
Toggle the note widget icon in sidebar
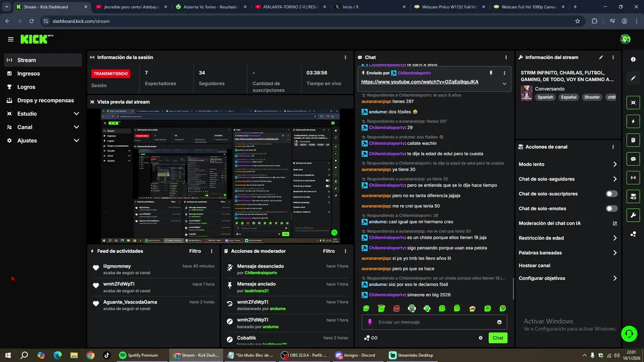633,140
